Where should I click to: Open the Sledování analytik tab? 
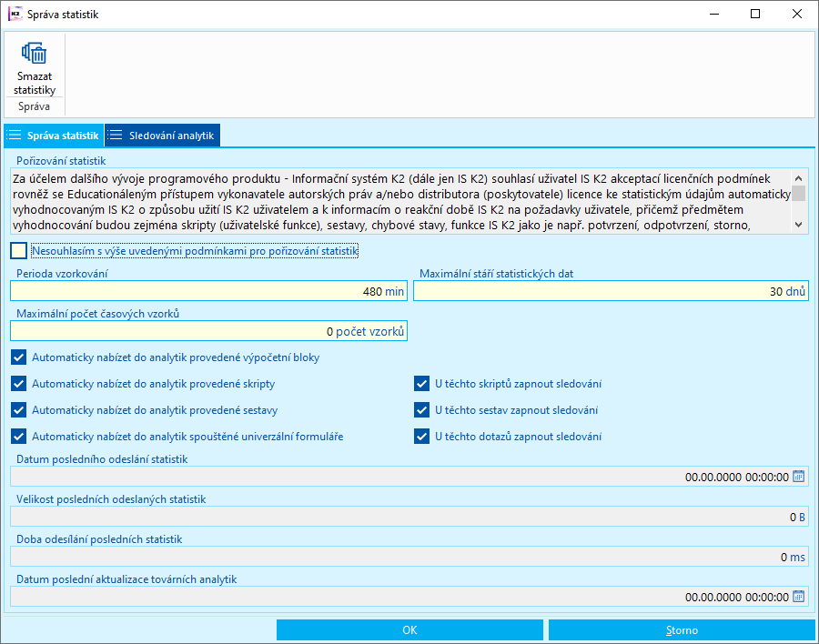(163, 136)
